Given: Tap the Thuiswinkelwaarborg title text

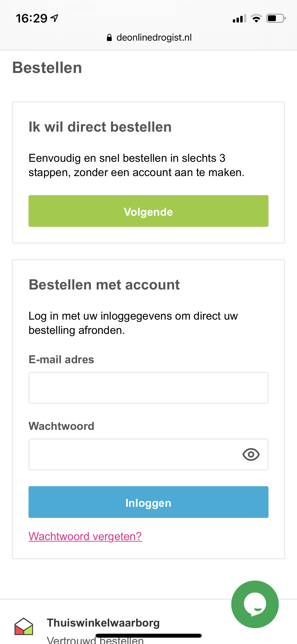Looking at the screenshot, I should (103, 623).
